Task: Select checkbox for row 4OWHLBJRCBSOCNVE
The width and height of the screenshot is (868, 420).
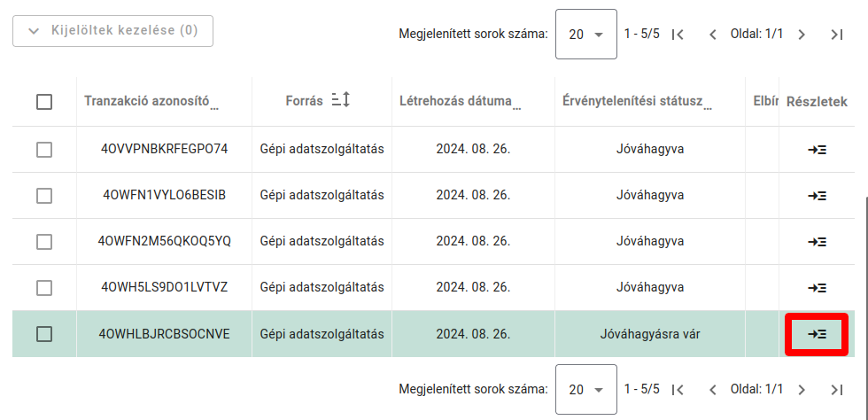Action: click(44, 334)
